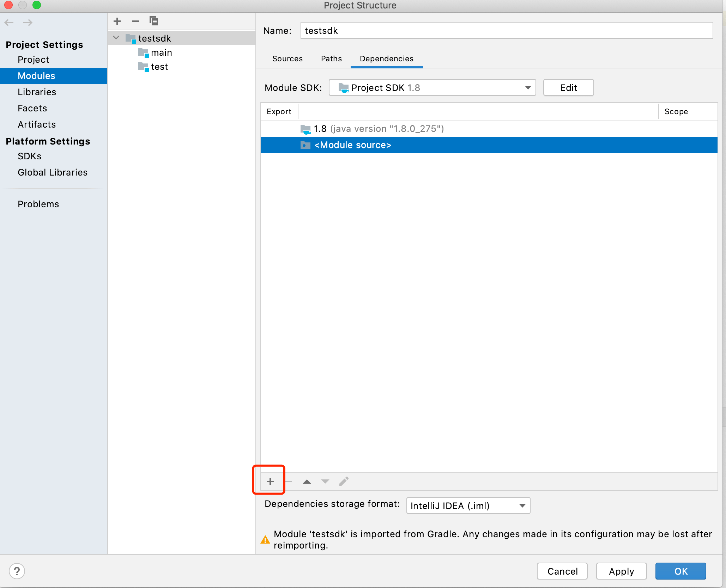Click the add module plus icon
The width and height of the screenshot is (726, 588).
pos(117,21)
